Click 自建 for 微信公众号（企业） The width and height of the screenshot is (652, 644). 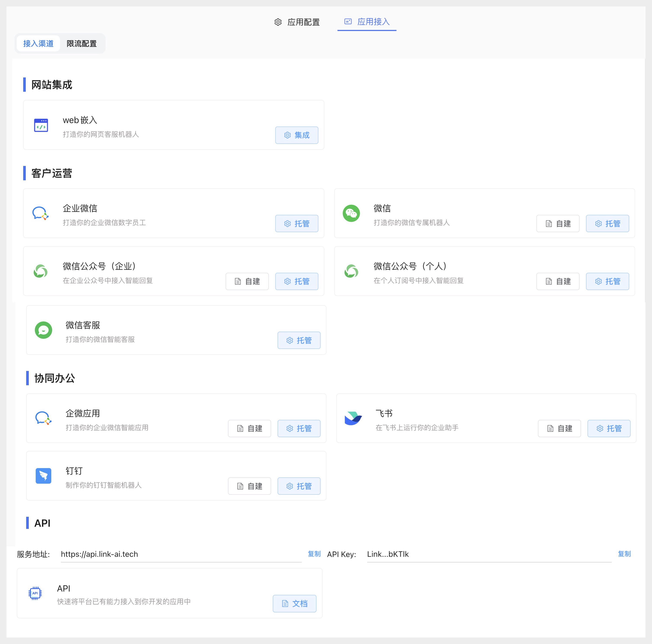(x=247, y=281)
